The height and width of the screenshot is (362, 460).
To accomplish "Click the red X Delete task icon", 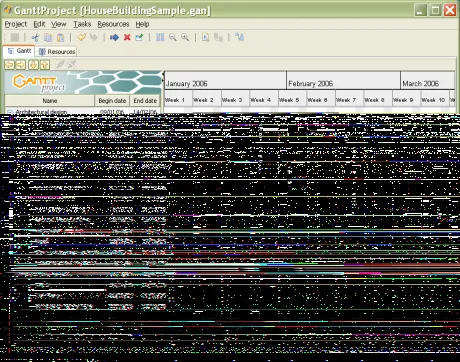I will pyautogui.click(x=127, y=37).
